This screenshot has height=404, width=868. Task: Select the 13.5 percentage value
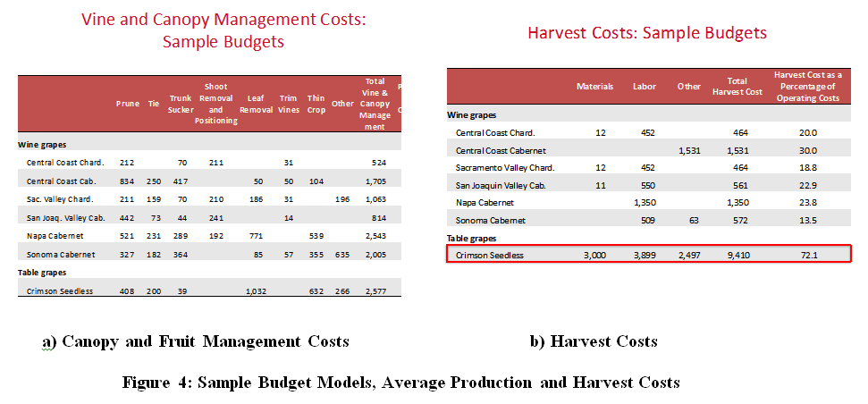tap(808, 220)
